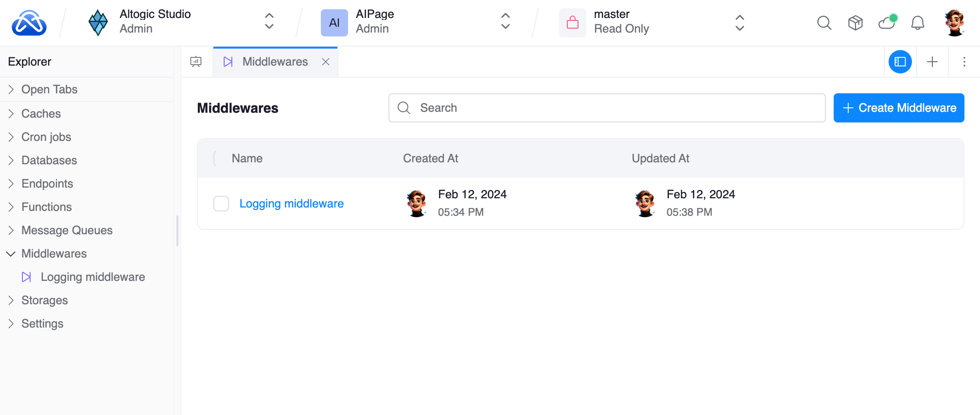Click the Altogic logo icon
The image size is (980, 415).
click(29, 23)
